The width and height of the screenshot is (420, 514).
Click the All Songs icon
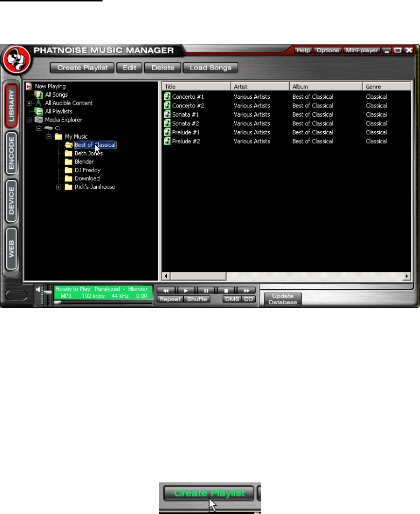pos(39,94)
